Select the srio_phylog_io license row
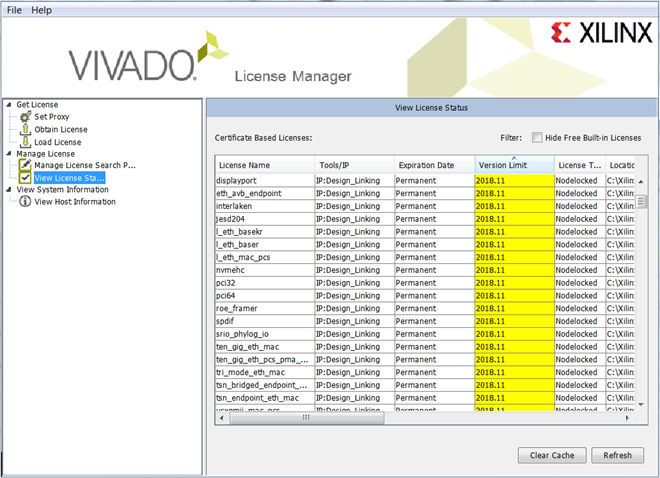 click(x=425, y=334)
